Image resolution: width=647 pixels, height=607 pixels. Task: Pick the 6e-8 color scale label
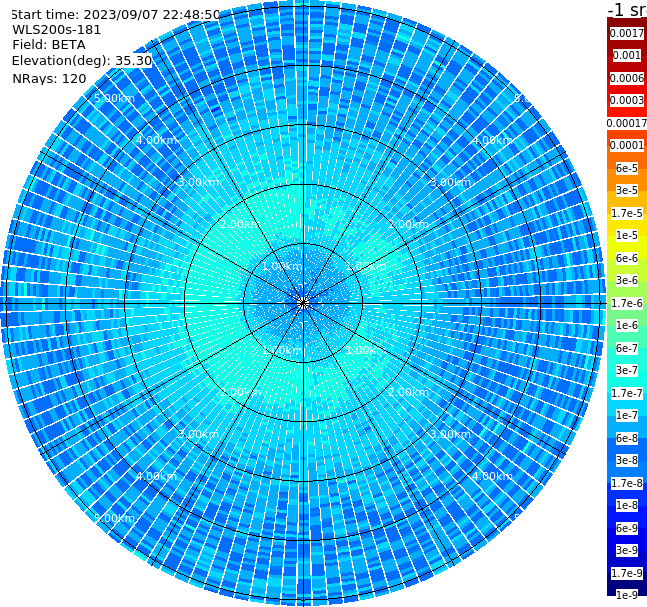(x=627, y=438)
